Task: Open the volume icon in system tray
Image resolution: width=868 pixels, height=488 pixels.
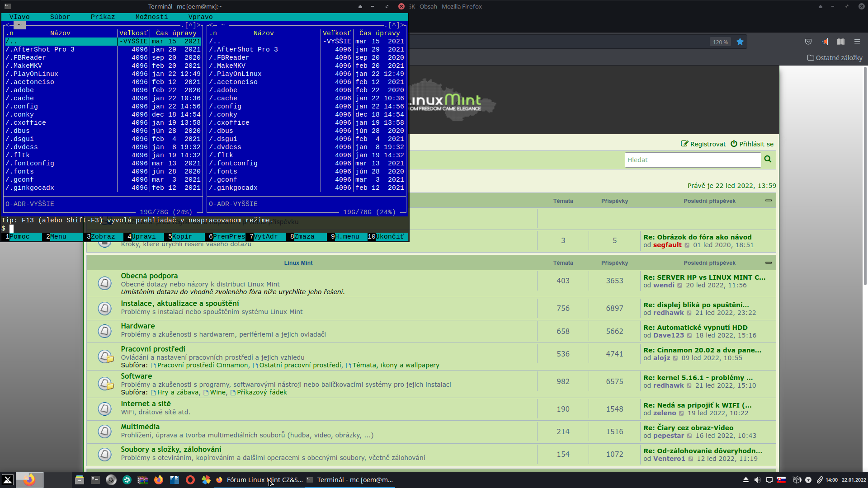Action: [757, 480]
